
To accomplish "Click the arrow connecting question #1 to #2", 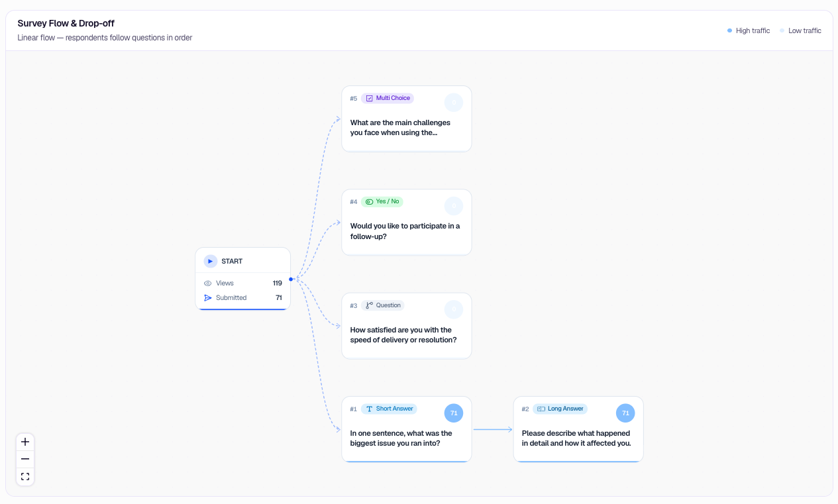I will pos(493,430).
